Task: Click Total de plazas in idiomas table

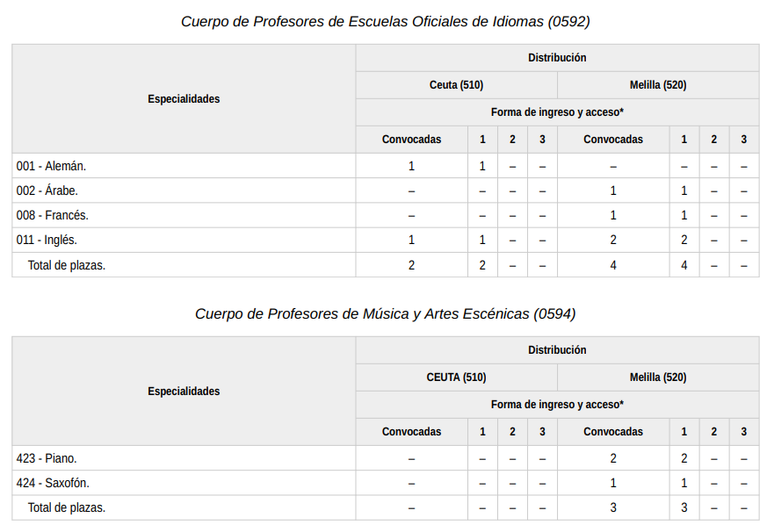Action: pyautogui.click(x=67, y=265)
